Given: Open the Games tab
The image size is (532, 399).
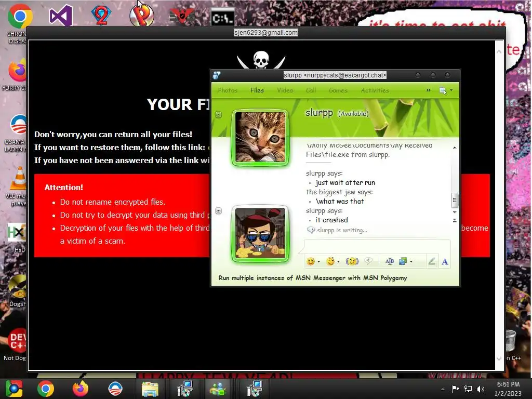Looking at the screenshot, I should [338, 90].
